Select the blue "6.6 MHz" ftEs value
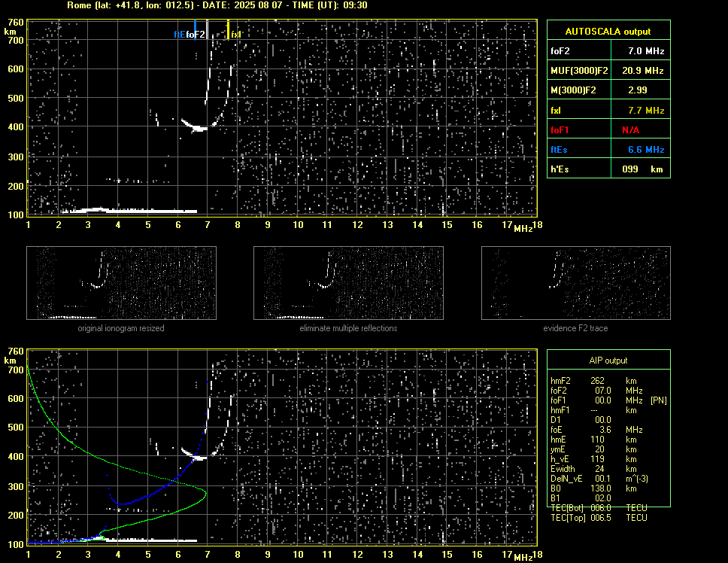Screen dimensions: 728x563 point(646,150)
